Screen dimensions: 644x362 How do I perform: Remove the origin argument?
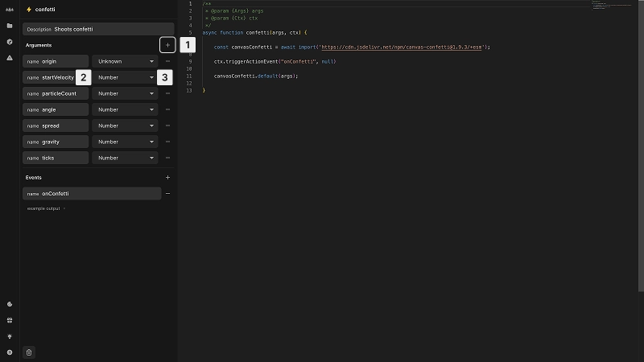pyautogui.click(x=167, y=61)
